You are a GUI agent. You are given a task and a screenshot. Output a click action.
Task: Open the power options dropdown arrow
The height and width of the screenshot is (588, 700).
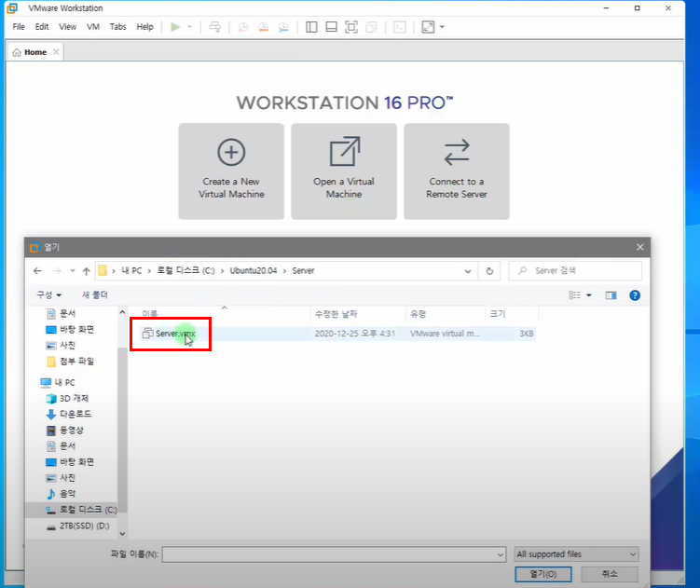click(x=190, y=27)
